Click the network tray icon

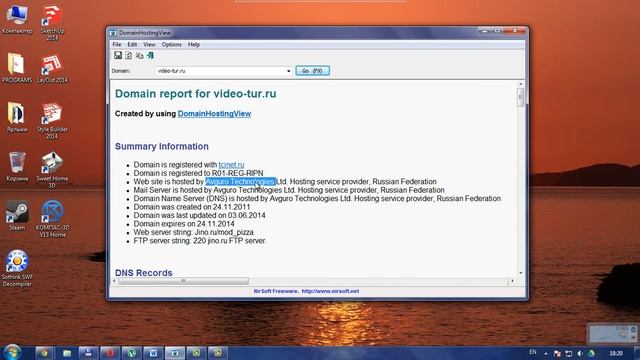(568, 353)
